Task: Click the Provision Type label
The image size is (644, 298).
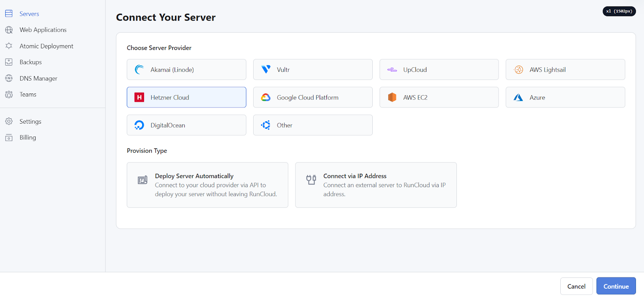Action: (147, 151)
